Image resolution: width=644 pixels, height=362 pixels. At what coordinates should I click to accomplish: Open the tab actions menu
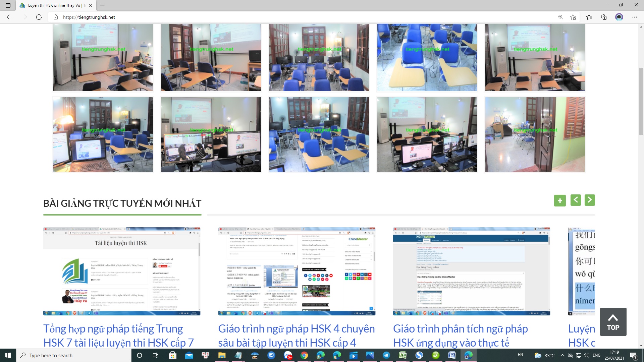(x=8, y=5)
